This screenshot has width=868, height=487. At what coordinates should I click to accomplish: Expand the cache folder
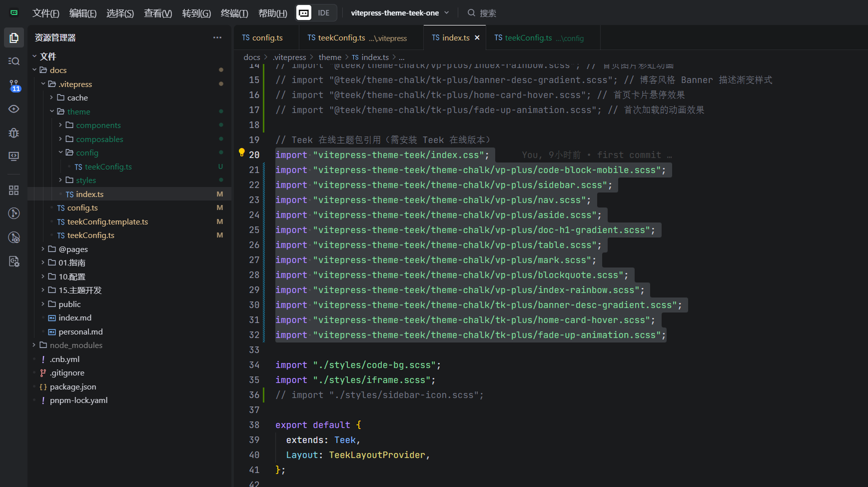click(x=77, y=97)
